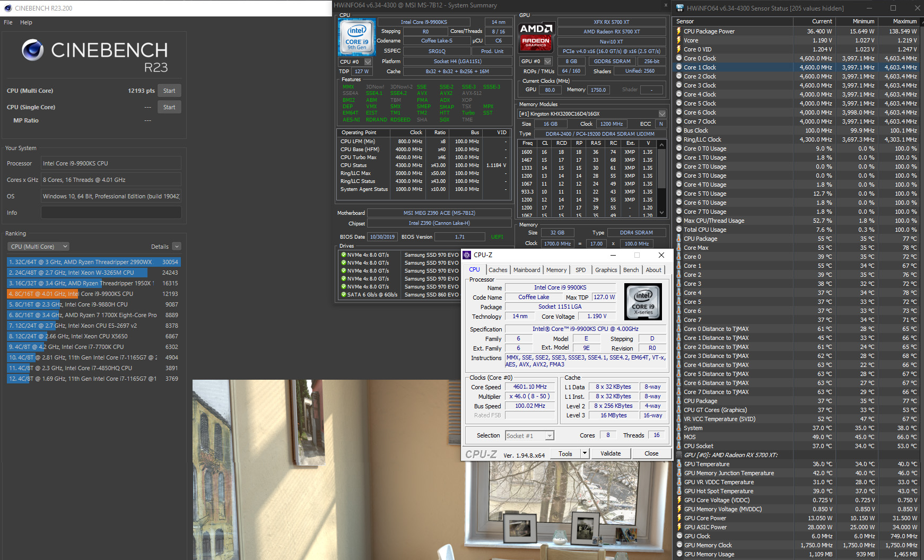Click the Cinebench R23 sphere logo
924x560 pixels.
[x=33, y=50]
